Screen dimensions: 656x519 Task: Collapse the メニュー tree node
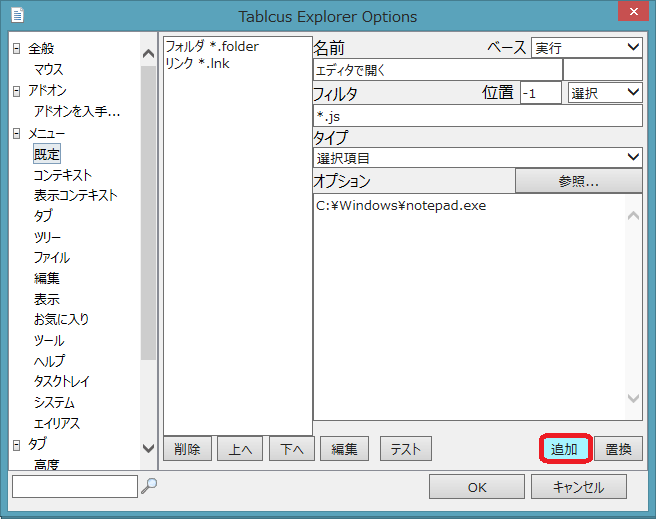17,133
